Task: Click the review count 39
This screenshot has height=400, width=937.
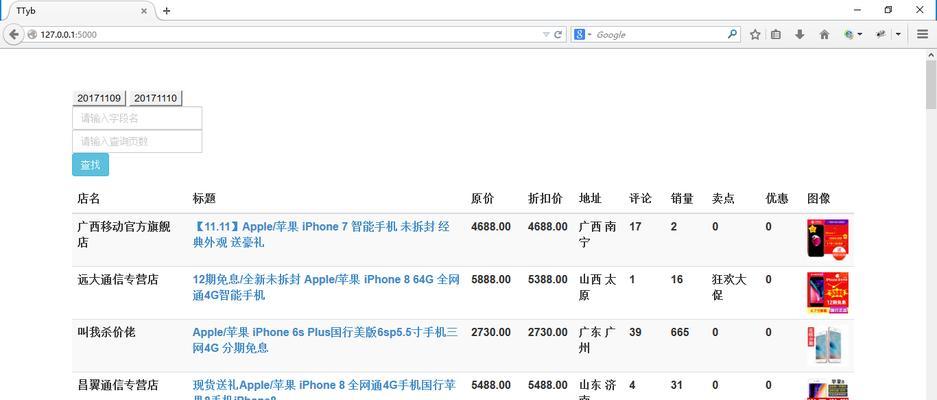Action: tap(635, 332)
